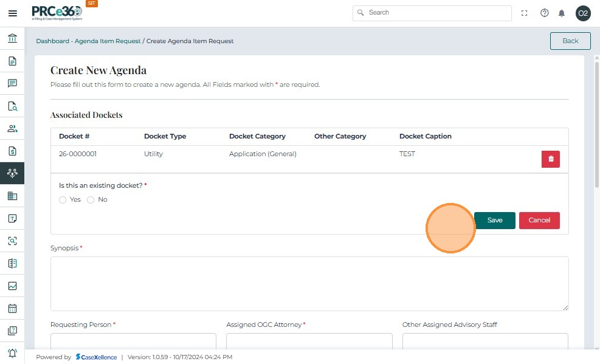600x364 pixels.
Task: Click the Save button
Action: tap(495, 221)
